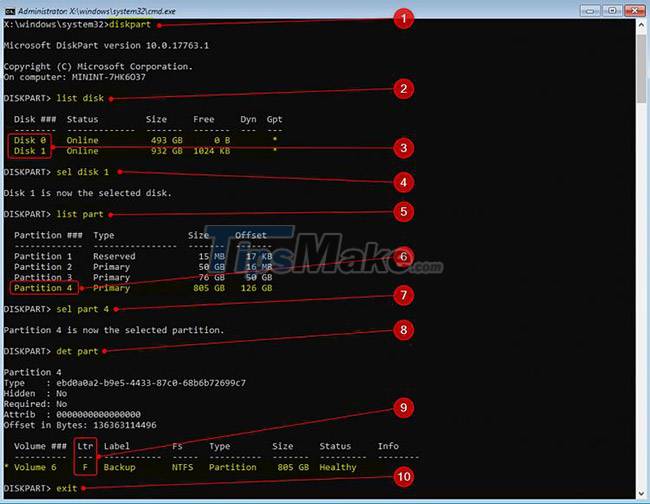The height and width of the screenshot is (504, 650).
Task: Click the 'Volume 6' row label
Action: point(35,467)
